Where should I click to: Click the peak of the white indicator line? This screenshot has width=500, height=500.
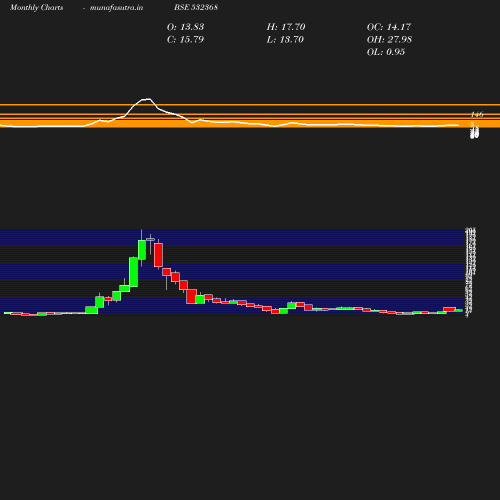(x=146, y=99)
